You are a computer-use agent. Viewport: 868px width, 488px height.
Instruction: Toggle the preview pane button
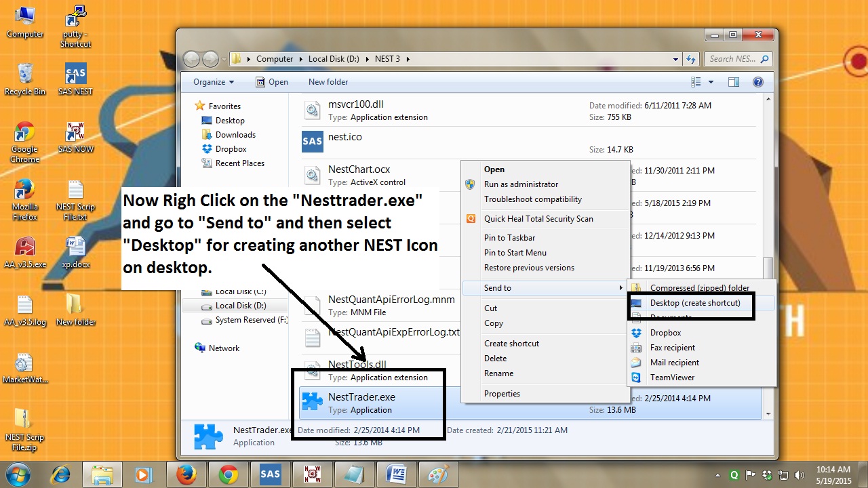(x=733, y=82)
